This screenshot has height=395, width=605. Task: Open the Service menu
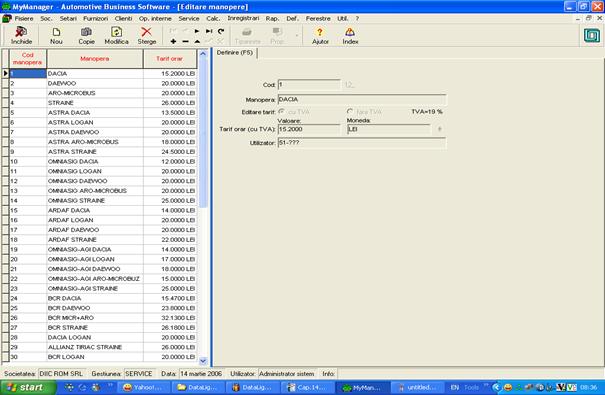point(189,18)
